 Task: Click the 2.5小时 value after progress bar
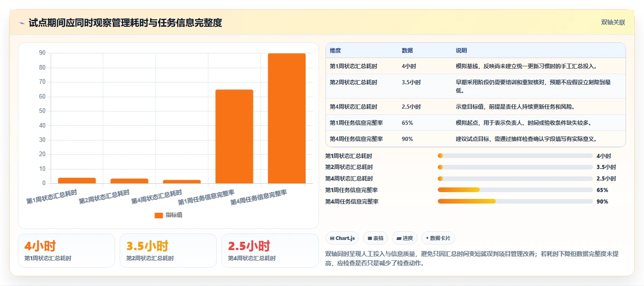[606, 179]
